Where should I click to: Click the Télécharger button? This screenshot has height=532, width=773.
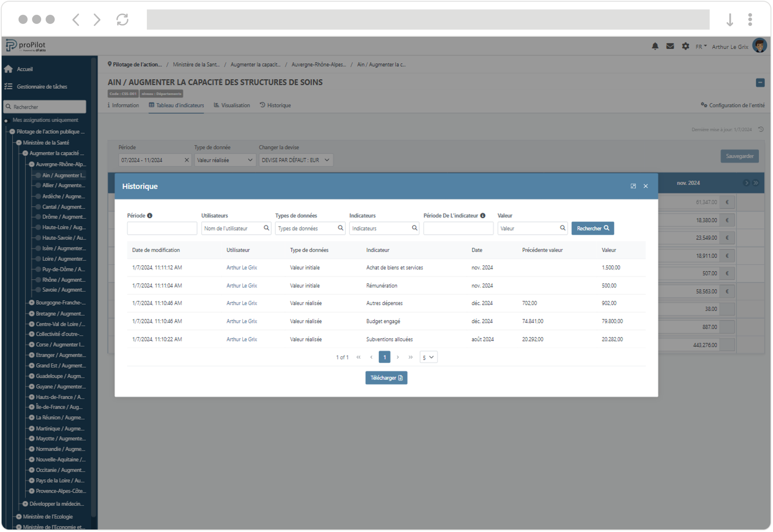point(386,378)
